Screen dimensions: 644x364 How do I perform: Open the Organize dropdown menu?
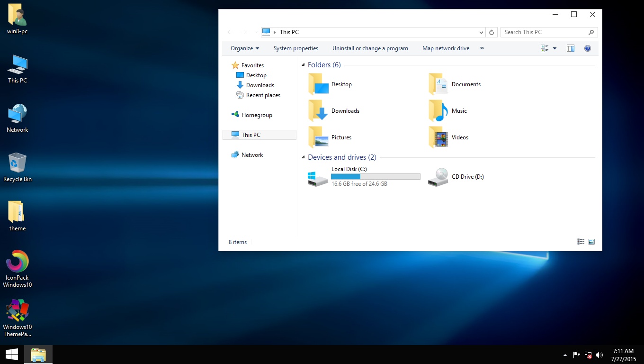(244, 48)
